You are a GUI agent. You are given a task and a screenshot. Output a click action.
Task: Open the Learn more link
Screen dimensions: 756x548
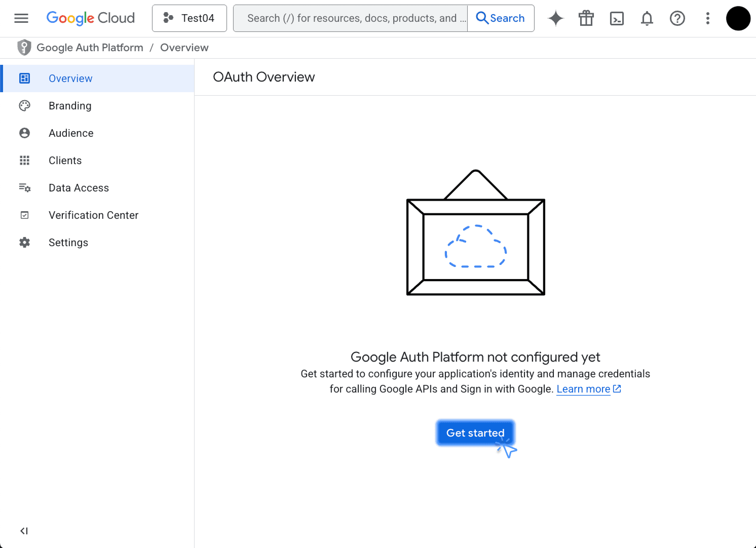pyautogui.click(x=583, y=389)
